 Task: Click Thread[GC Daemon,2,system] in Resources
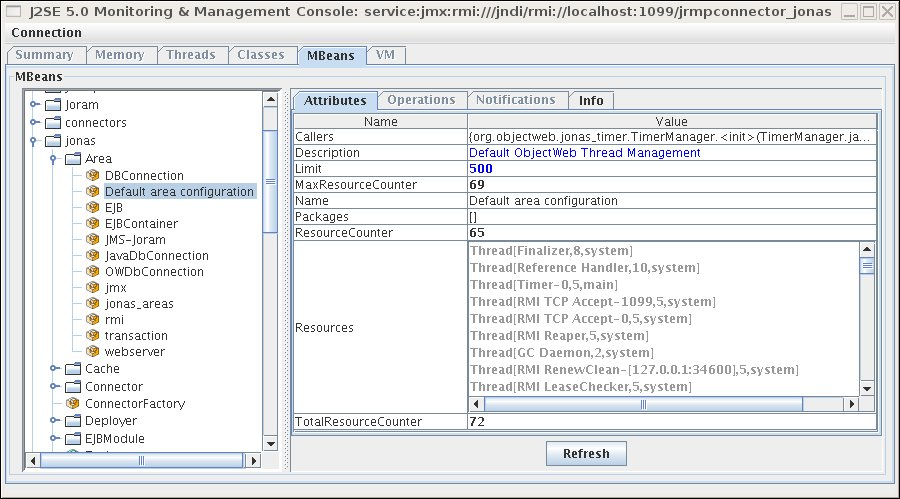click(x=562, y=353)
